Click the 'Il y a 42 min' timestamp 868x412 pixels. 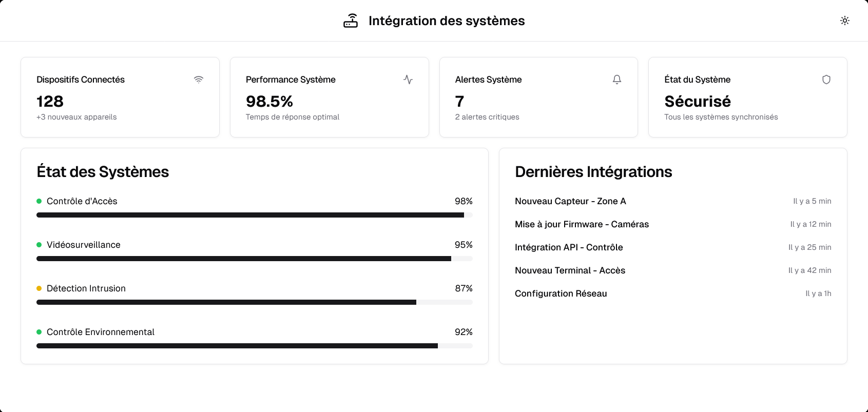click(x=810, y=270)
